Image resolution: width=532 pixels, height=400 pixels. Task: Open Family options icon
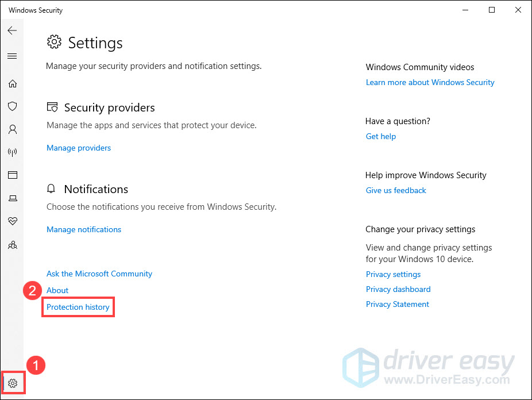click(x=12, y=245)
